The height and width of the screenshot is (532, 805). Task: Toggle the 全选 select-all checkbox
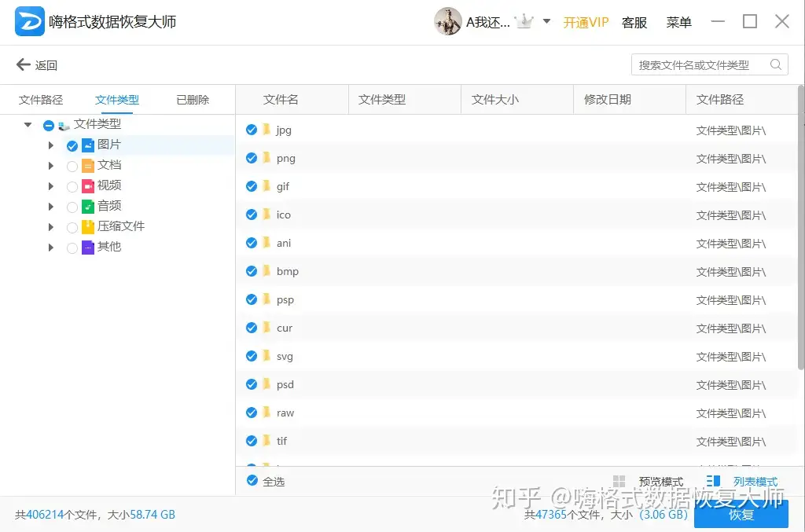click(252, 481)
